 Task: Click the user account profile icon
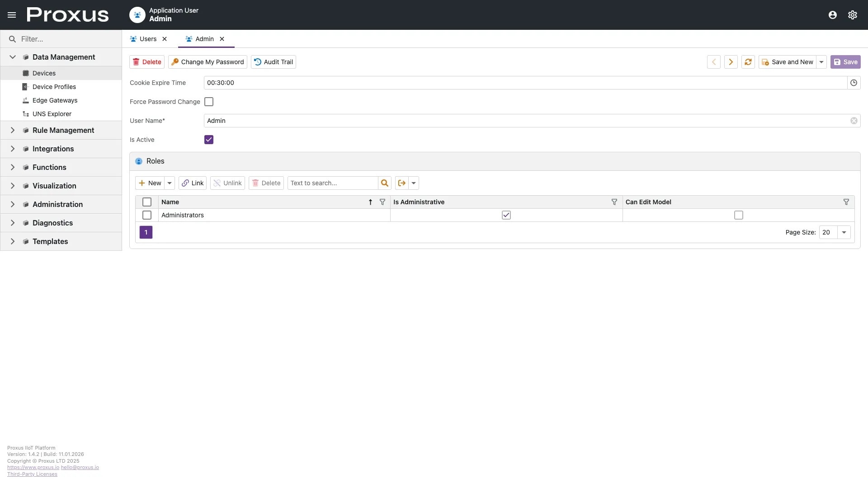point(832,15)
